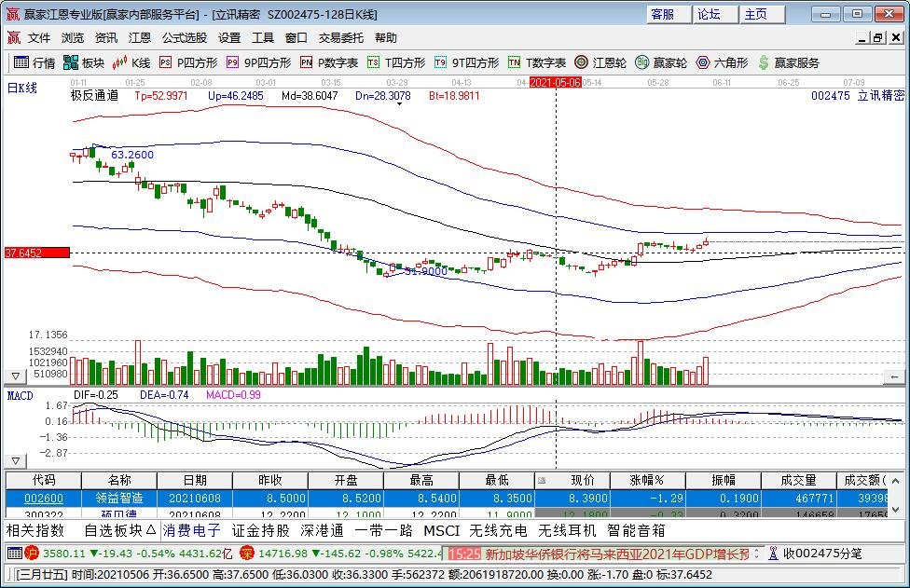Close the inner chart document
The width and height of the screenshot is (910, 588).
pyautogui.click(x=896, y=38)
